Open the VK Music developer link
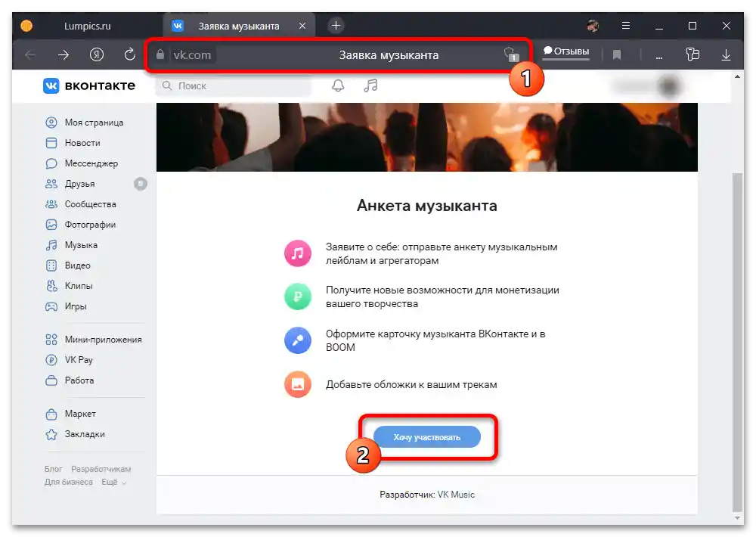756x537 pixels. pos(456,495)
